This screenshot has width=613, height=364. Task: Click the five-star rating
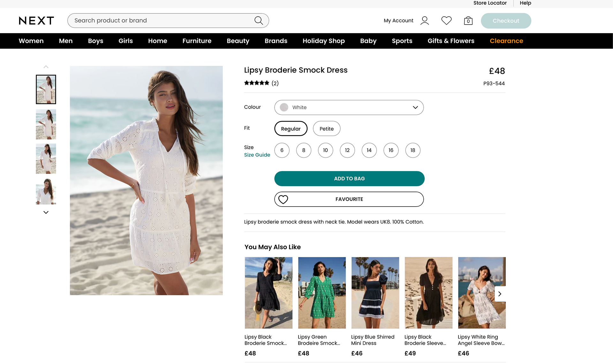pos(257,83)
